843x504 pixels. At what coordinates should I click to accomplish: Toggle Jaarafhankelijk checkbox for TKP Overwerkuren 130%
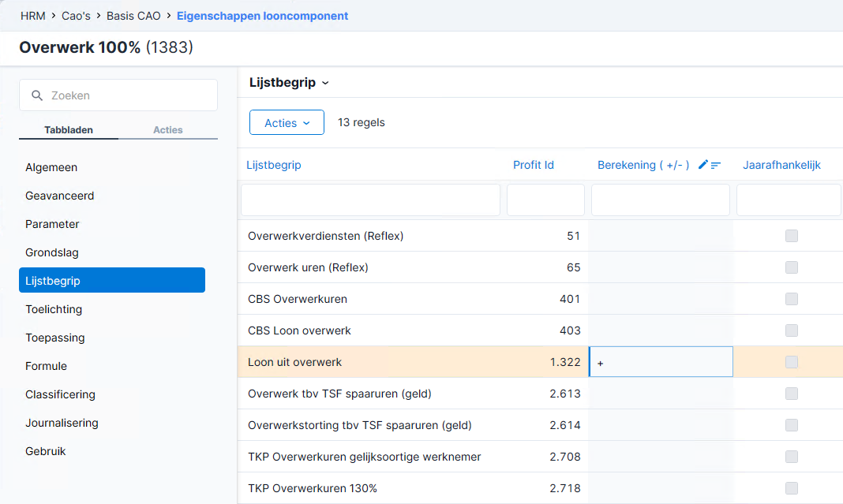792,488
